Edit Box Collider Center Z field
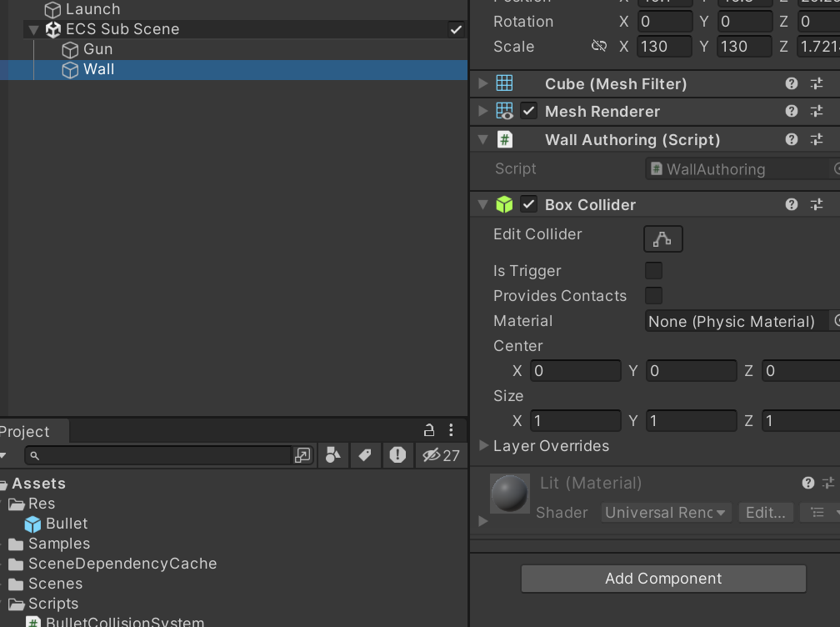 pyautogui.click(x=802, y=371)
